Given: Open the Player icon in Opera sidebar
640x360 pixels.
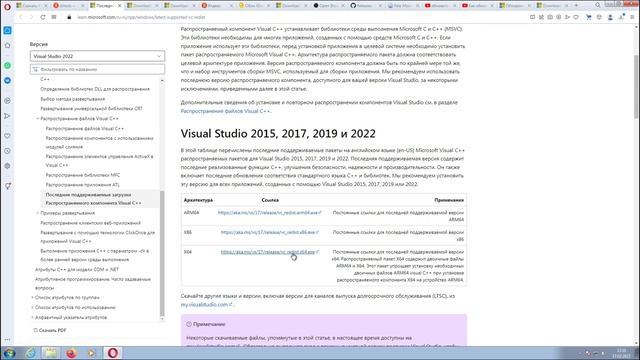Looking at the screenshot, I should click(7, 100).
